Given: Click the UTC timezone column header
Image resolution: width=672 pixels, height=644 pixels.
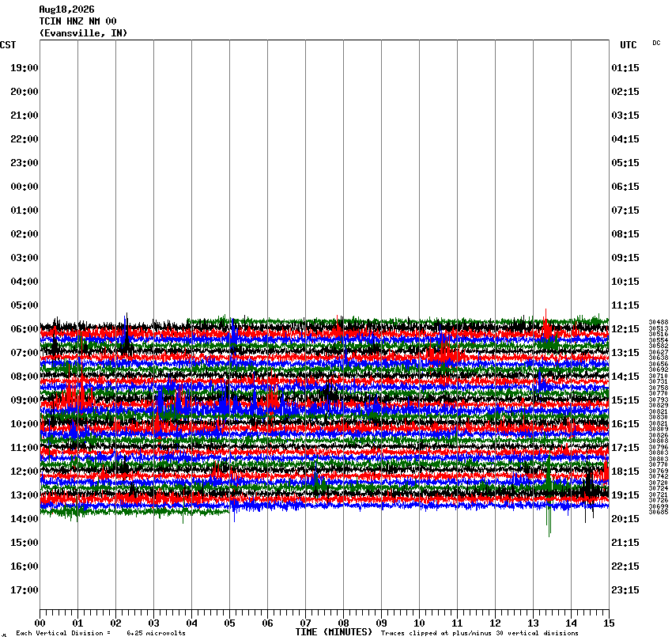Looking at the screenshot, I should click(629, 45).
